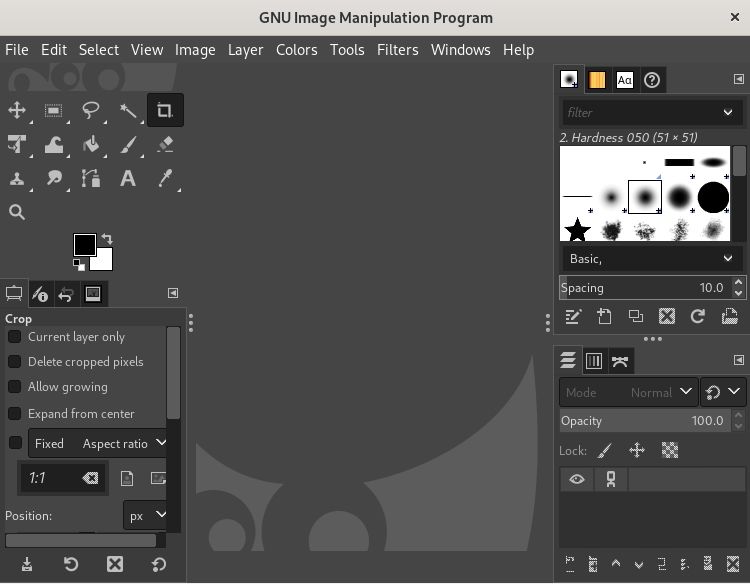Open the Position px unit dropdown
This screenshot has width=750, height=584.
(x=146, y=516)
